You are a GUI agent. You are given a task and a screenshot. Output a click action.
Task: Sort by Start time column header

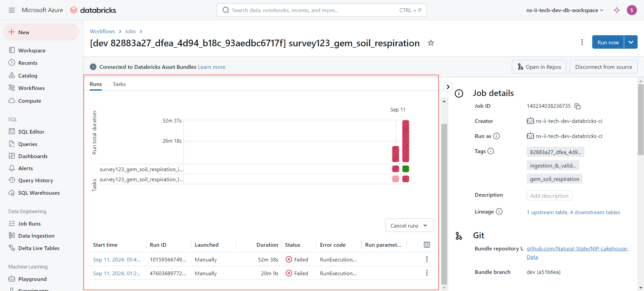coord(105,245)
